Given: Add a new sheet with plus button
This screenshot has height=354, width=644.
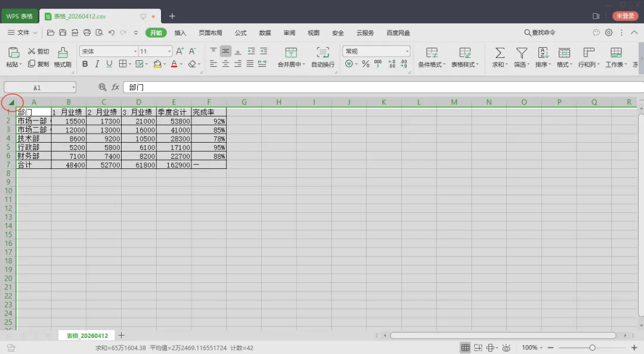Looking at the screenshot, I should tap(121, 335).
